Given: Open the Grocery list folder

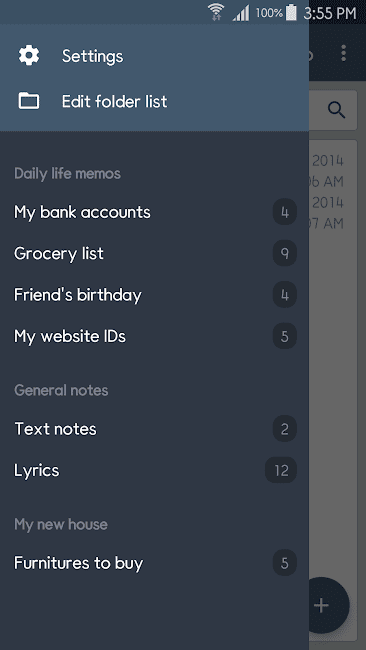Looking at the screenshot, I should pos(155,253).
